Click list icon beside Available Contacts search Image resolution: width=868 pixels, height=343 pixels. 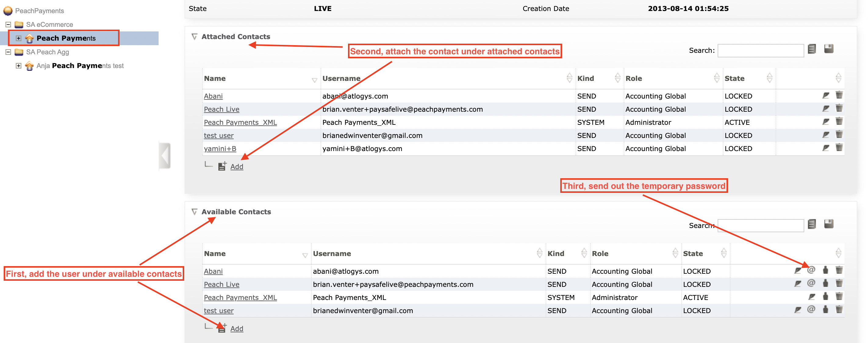click(812, 224)
